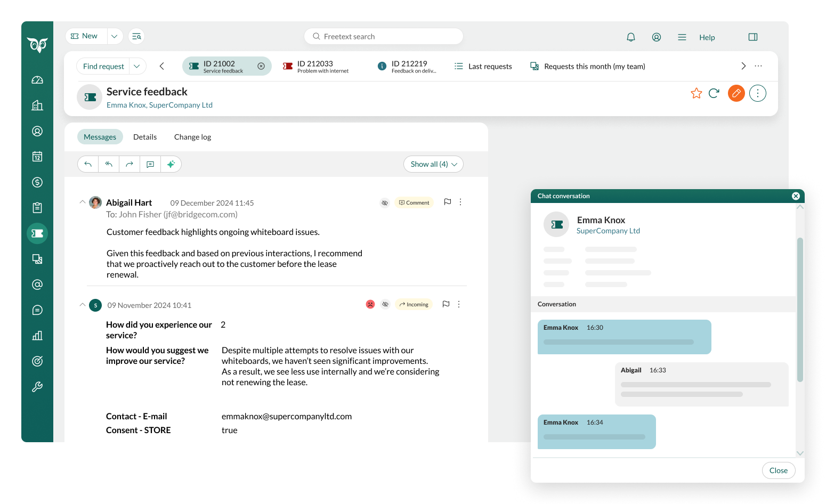Click into the Freetext search field
Screen dimensions: 826x504
click(x=384, y=36)
